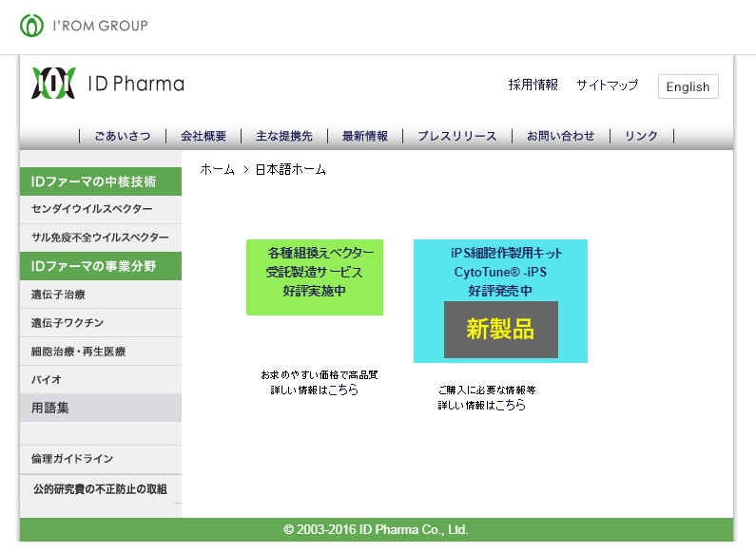Open the リンク menu item
The width and height of the screenshot is (756, 552).
pyautogui.click(x=641, y=136)
